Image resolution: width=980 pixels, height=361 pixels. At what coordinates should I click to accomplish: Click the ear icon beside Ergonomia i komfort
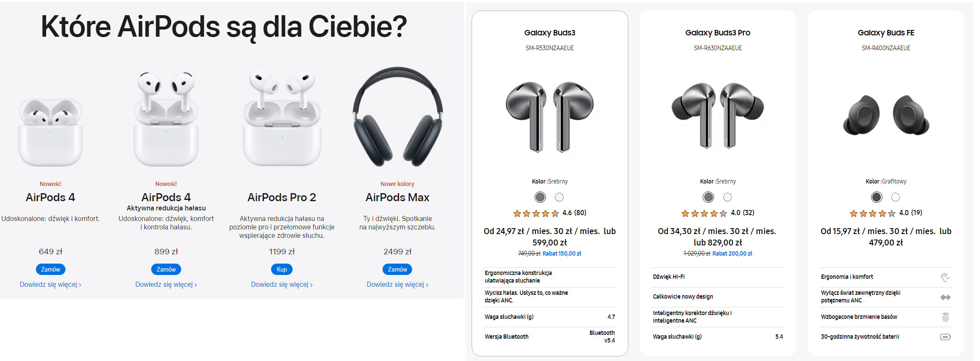coord(945,277)
